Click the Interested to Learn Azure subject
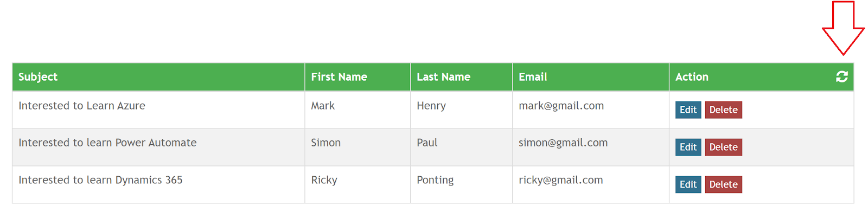Image resolution: width=868 pixels, height=218 pixels. 82,106
